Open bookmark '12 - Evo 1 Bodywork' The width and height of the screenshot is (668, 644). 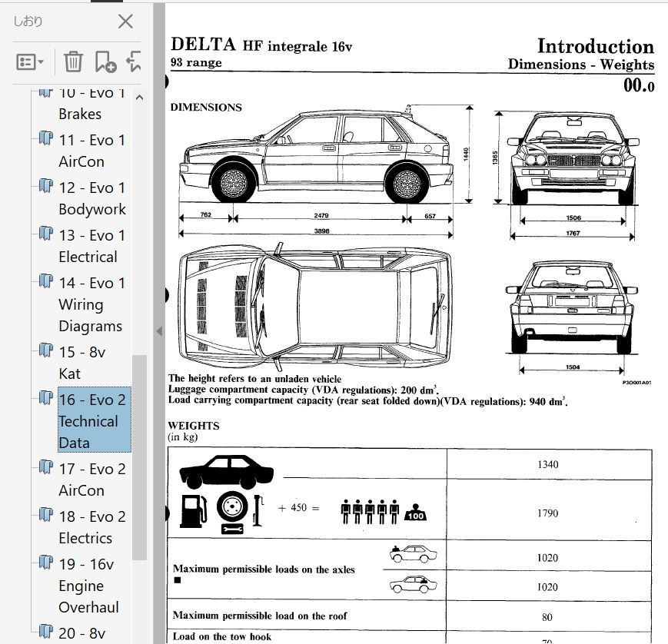pyautogui.click(x=92, y=198)
